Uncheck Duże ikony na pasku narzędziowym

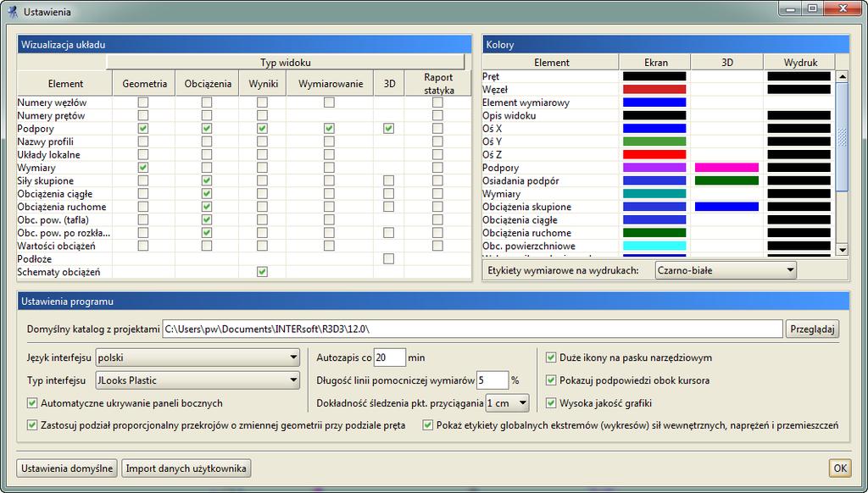pyautogui.click(x=551, y=357)
